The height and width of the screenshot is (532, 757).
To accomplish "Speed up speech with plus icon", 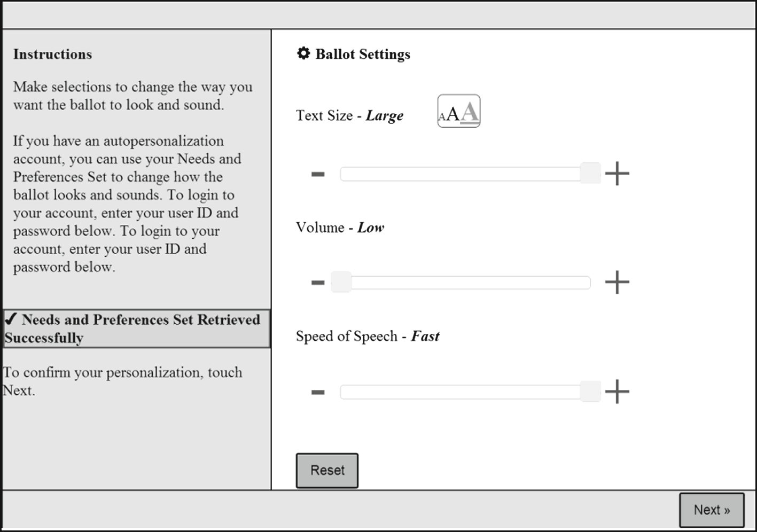I will pos(617,392).
